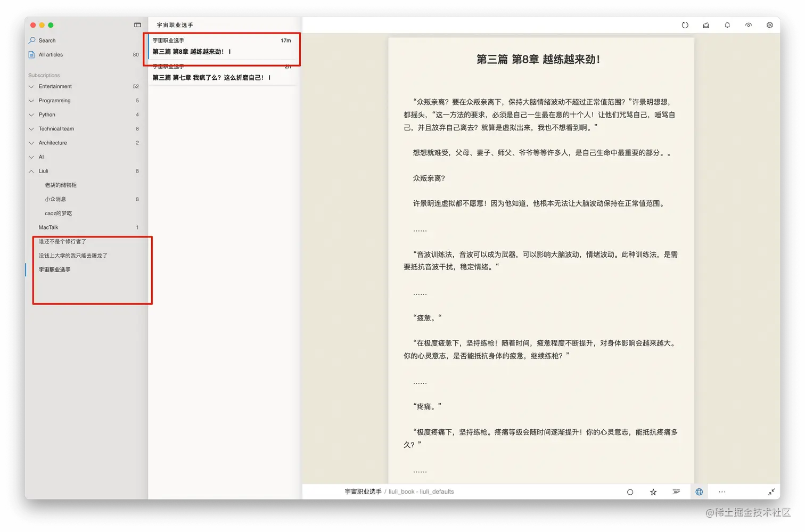
Task: Mark all as read with the envelope icon
Action: click(706, 24)
